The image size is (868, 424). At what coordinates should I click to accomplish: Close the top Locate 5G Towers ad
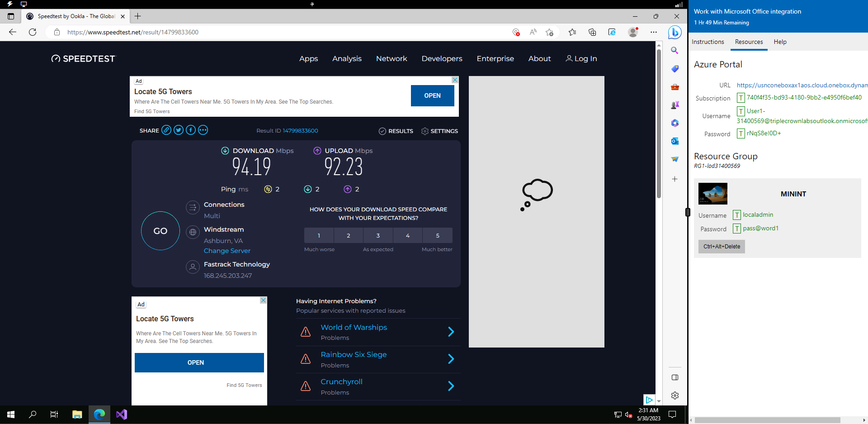coord(455,80)
